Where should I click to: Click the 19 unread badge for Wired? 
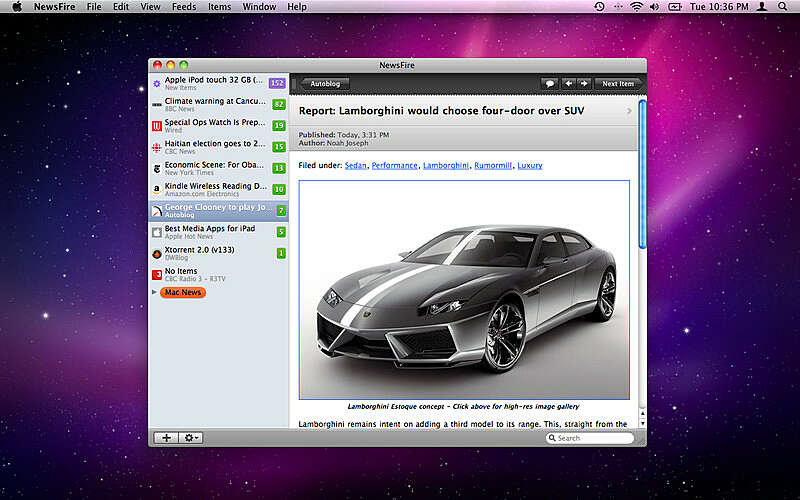(x=279, y=126)
